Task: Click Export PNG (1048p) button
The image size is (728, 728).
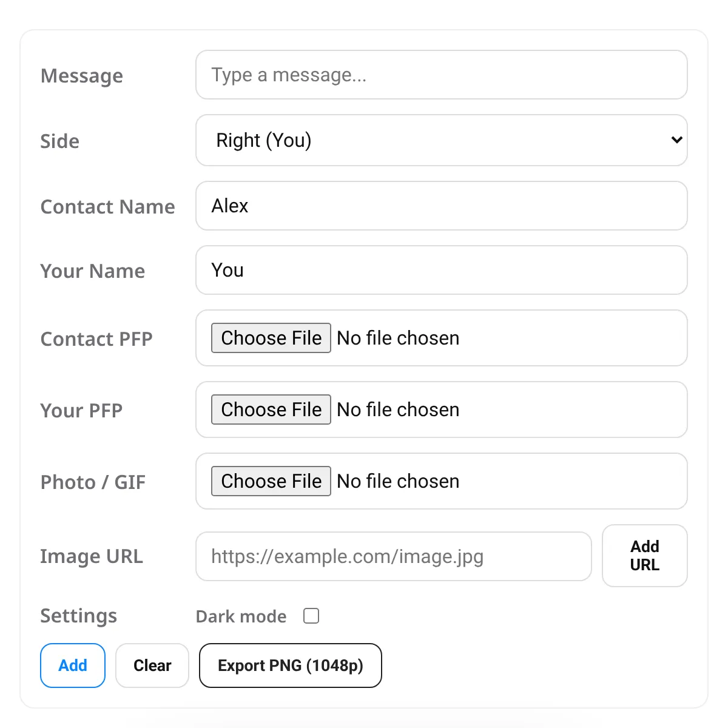Action: pos(290,666)
